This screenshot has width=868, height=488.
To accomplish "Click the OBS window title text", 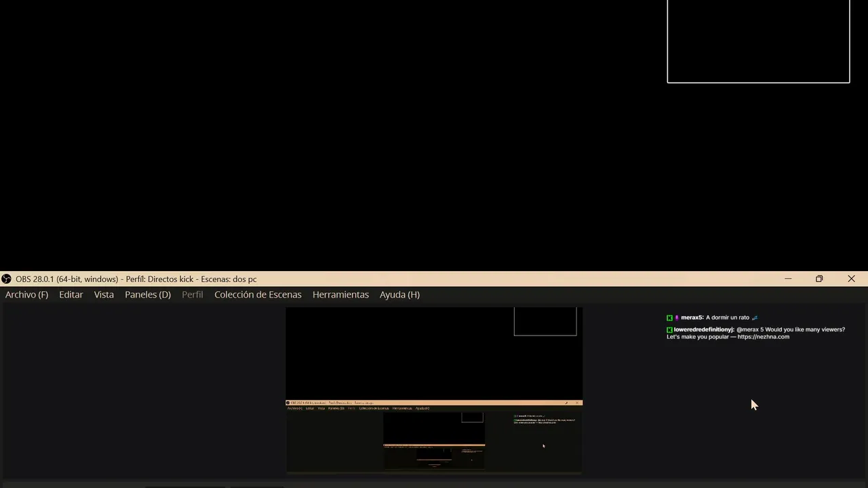I will tap(136, 279).
